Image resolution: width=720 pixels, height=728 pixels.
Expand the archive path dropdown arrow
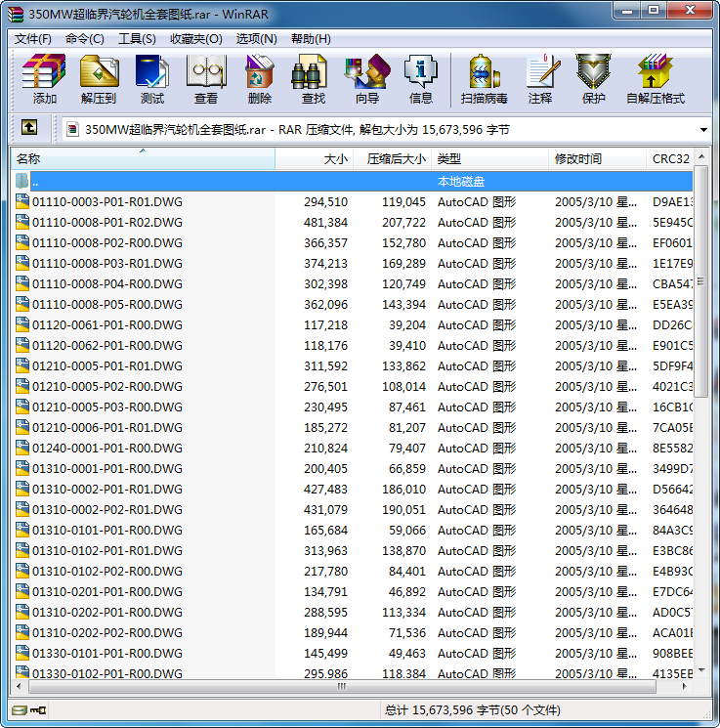click(x=703, y=129)
